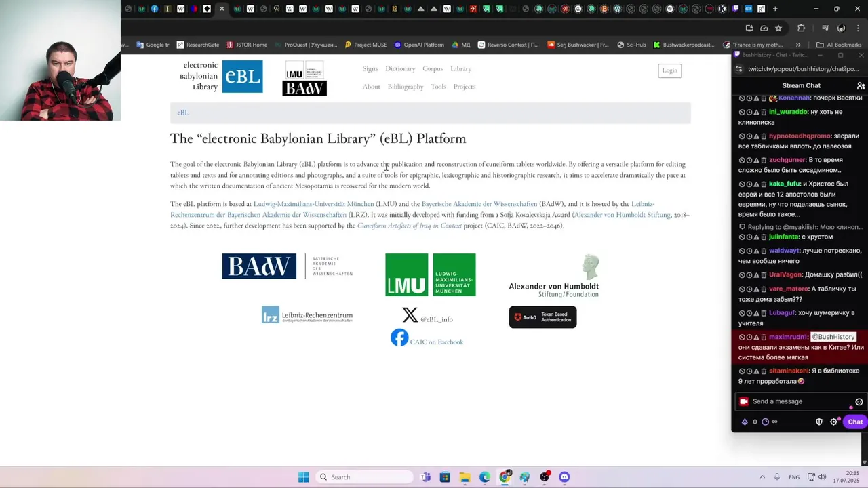
Task: Open the media control icon in toolbar
Action: pyautogui.click(x=825, y=28)
